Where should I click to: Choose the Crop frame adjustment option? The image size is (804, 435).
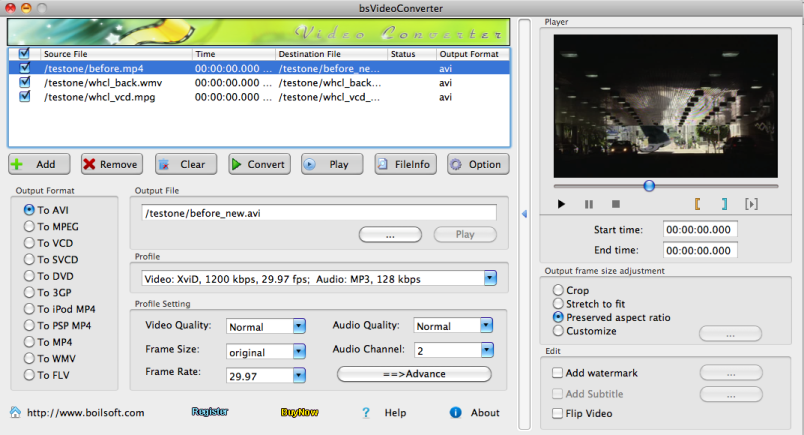pos(557,289)
